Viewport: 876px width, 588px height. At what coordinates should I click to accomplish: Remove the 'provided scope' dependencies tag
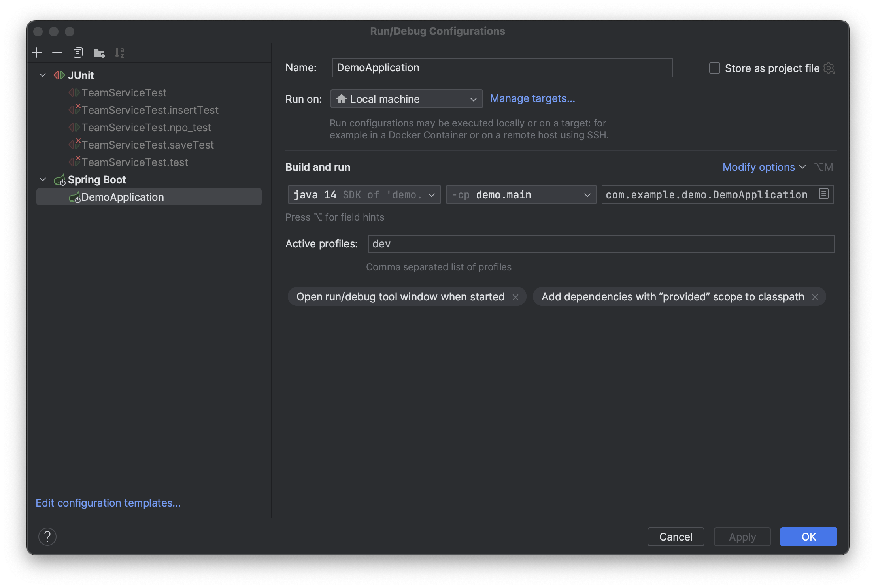click(x=815, y=297)
